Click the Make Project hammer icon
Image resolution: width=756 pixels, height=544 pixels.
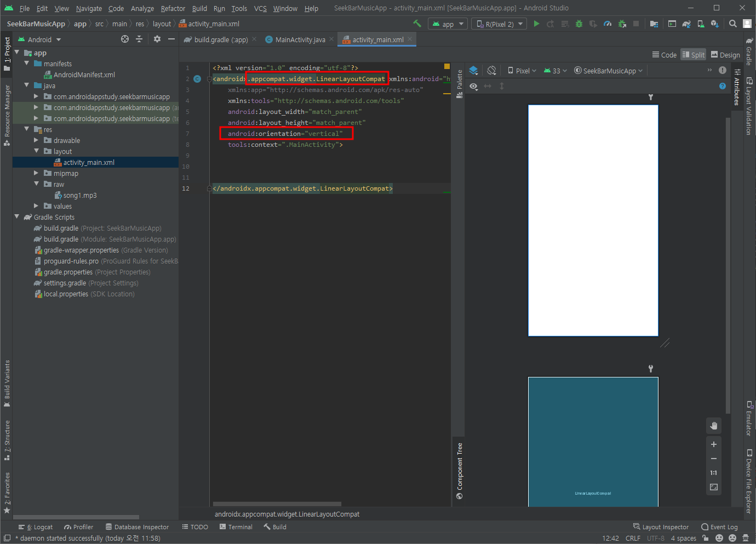tap(417, 24)
